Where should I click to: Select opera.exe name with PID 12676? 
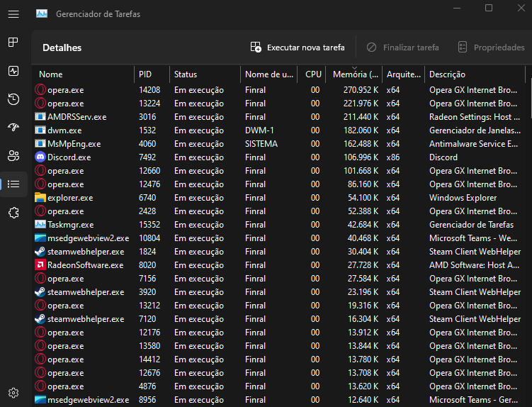point(65,373)
